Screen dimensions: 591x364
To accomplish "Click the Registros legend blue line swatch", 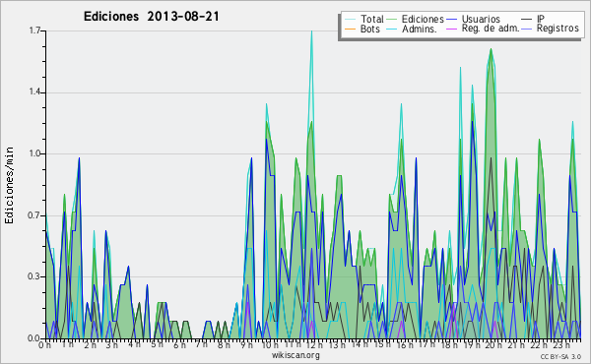I will (527, 29).
